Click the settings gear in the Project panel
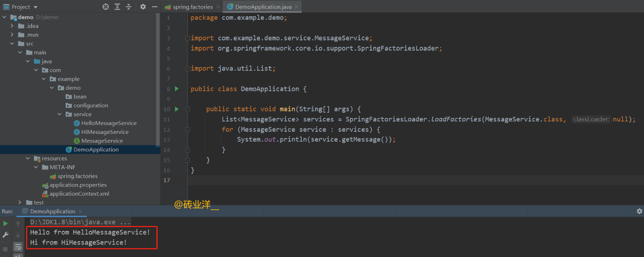644x257 pixels. pyautogui.click(x=143, y=6)
